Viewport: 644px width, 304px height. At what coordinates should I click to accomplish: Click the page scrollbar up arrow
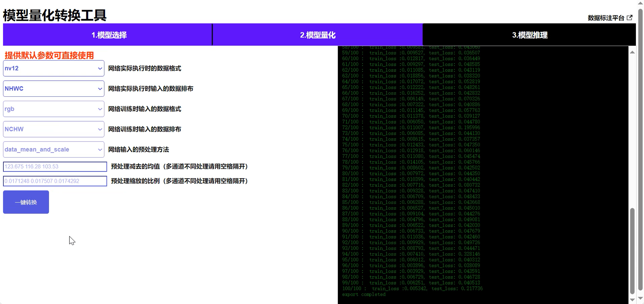click(640, 3)
